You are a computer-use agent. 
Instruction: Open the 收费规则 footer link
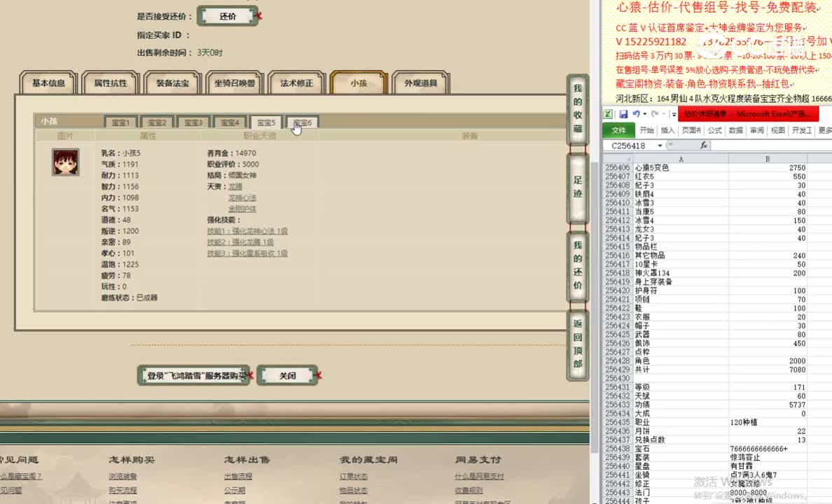pyautogui.click(x=469, y=490)
